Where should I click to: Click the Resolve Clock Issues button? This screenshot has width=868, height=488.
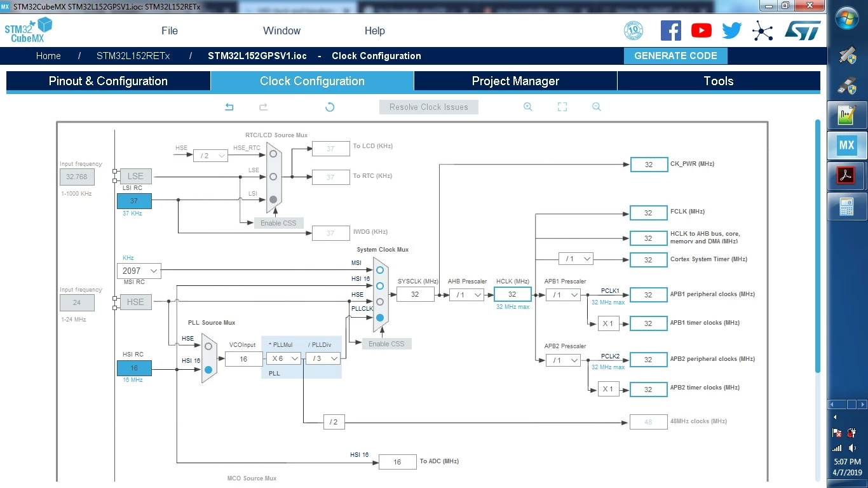[x=429, y=107]
